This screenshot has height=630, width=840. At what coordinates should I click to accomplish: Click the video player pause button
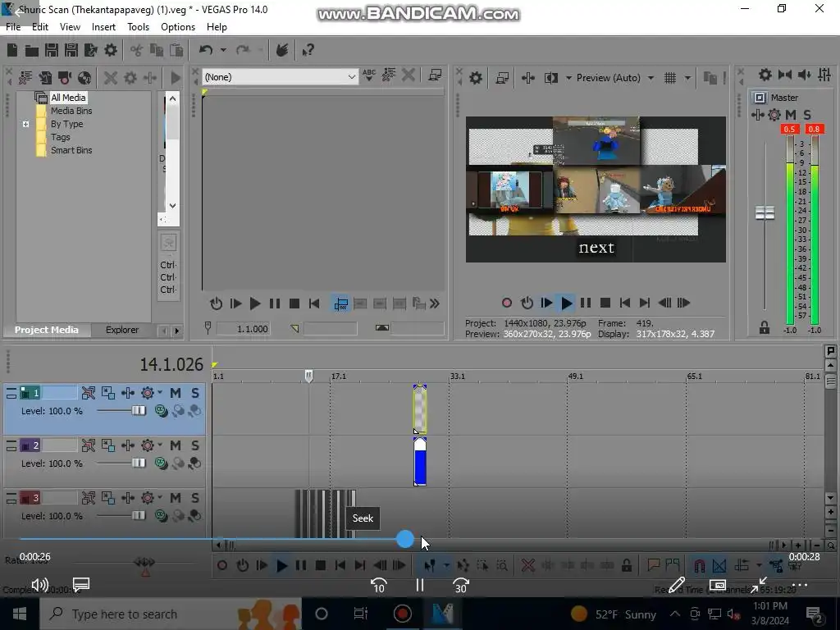point(419,586)
